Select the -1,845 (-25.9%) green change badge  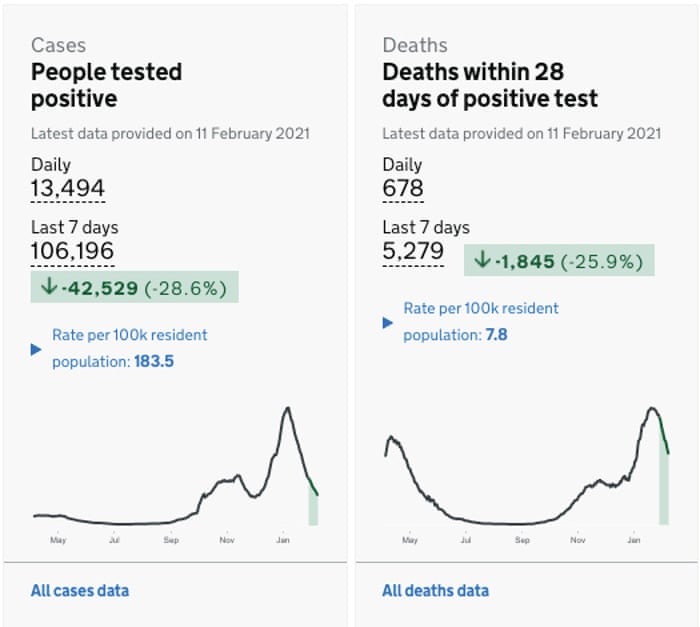point(560,260)
